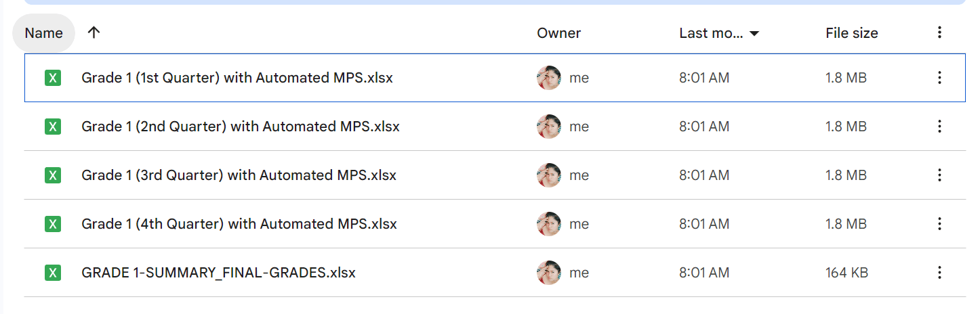
Task: Click the File size column header
Action: pyautogui.click(x=851, y=33)
